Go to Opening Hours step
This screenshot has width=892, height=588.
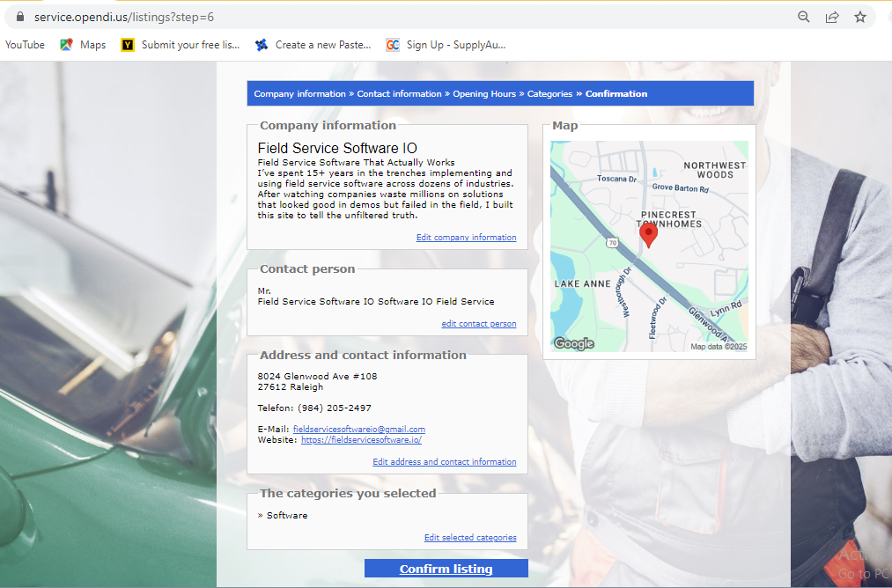(484, 94)
